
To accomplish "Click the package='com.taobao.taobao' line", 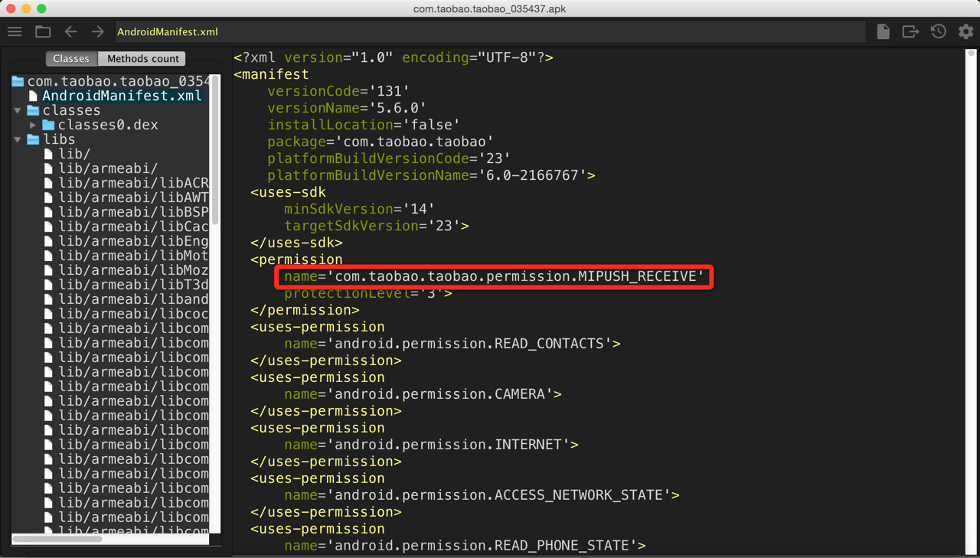I will tap(381, 142).
